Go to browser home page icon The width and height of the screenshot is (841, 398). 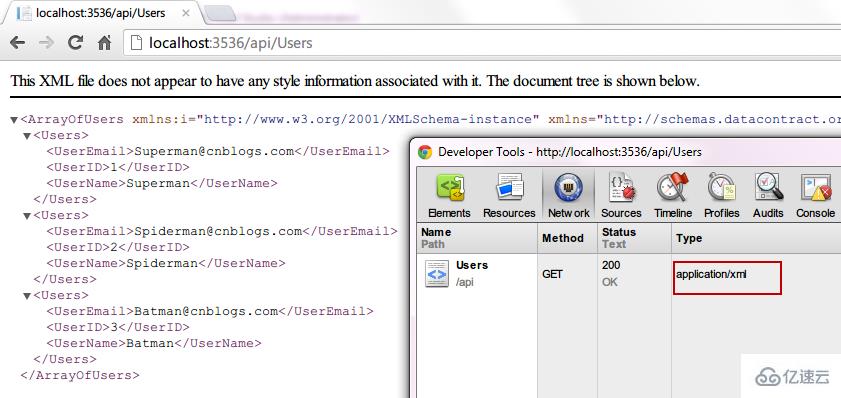(x=105, y=42)
